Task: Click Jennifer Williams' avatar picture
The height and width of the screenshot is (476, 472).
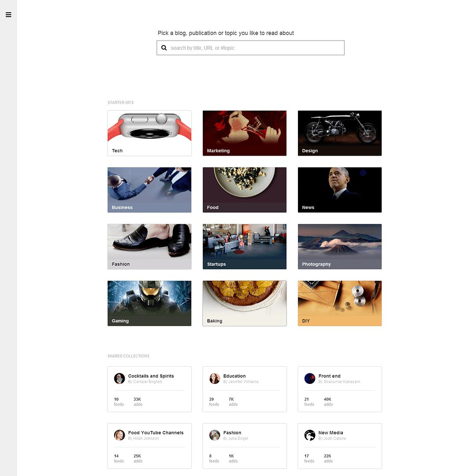Action: (x=215, y=378)
